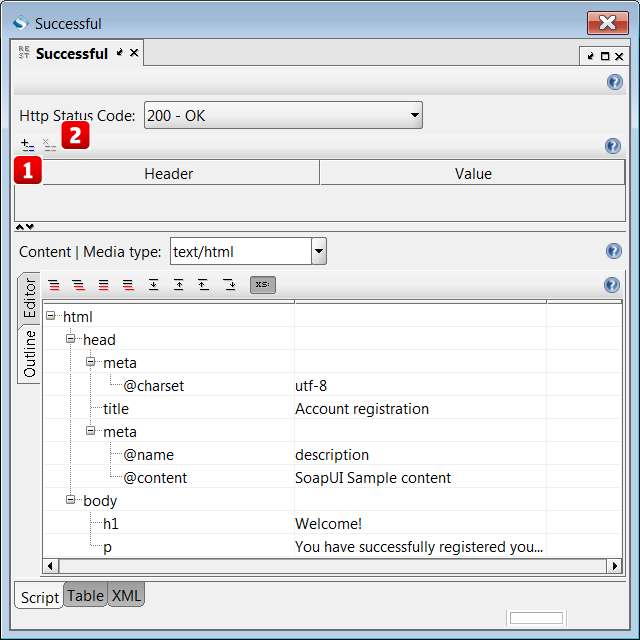Viewport: 640px width, 640px height.
Task: Close the inner panel with X
Action: [x=619, y=56]
